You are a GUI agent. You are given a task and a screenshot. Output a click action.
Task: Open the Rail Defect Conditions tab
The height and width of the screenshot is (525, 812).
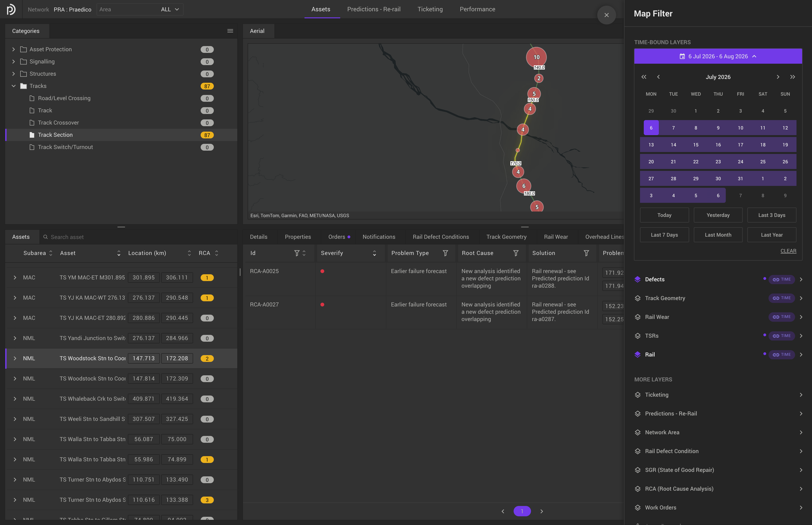tap(441, 237)
